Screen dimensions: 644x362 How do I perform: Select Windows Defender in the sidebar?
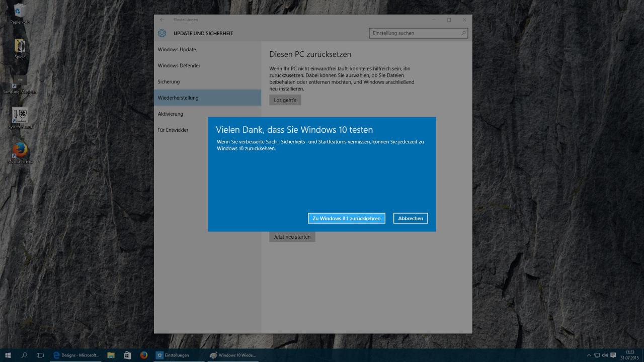[x=207, y=65]
